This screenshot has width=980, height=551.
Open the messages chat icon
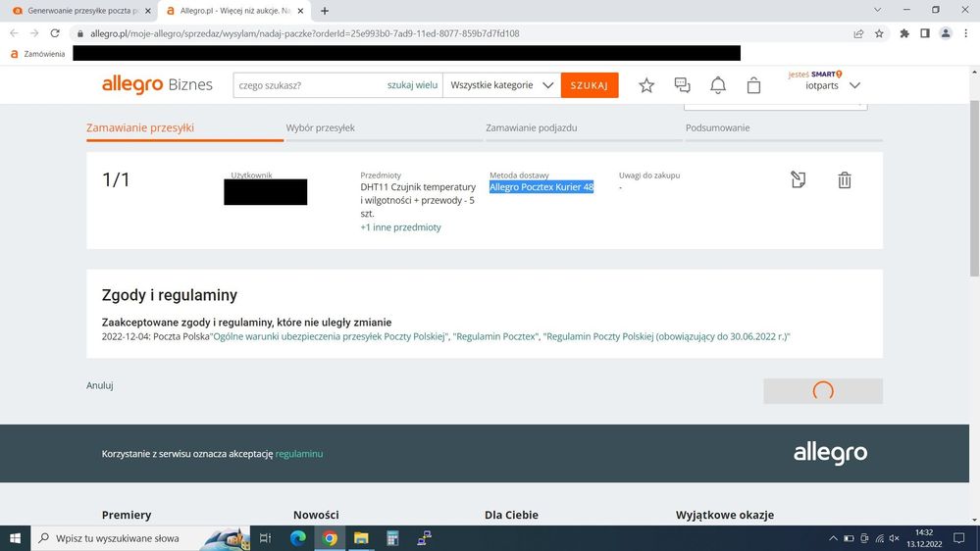click(682, 85)
